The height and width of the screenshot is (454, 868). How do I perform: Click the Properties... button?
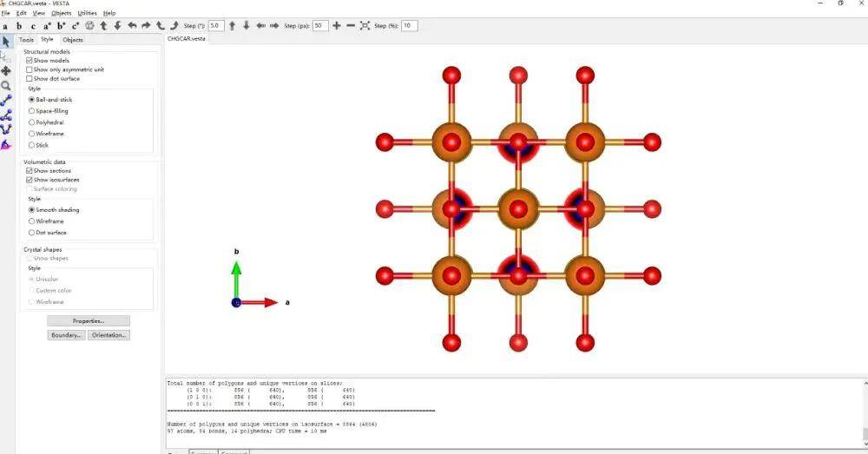88,321
